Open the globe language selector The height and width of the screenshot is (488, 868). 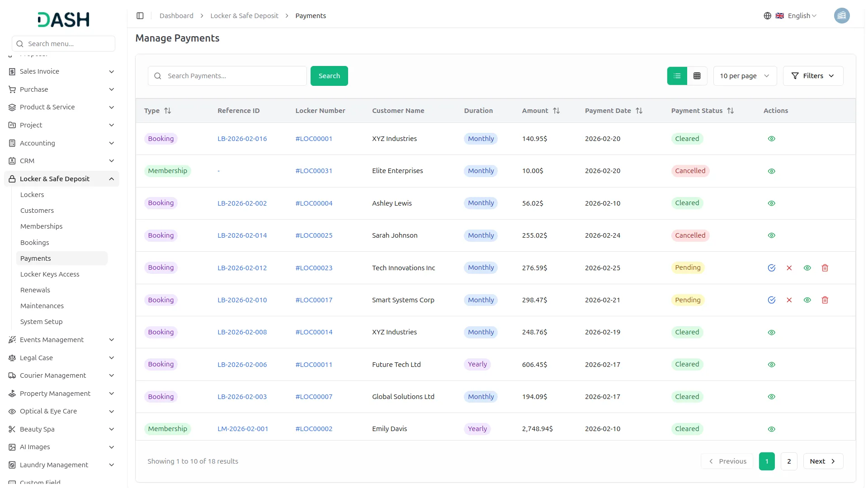point(767,15)
